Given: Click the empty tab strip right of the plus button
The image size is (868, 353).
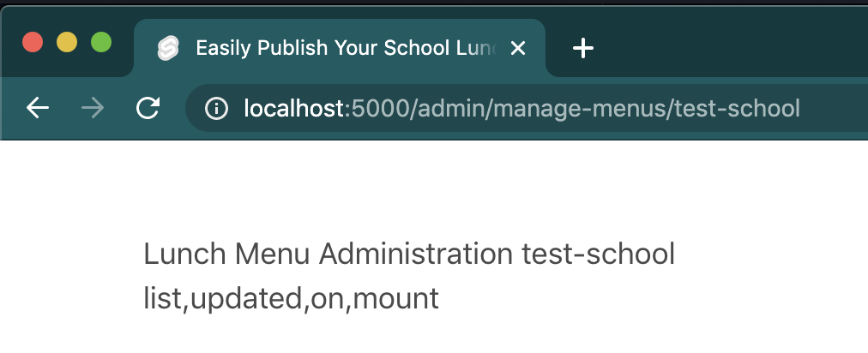Looking at the screenshot, I should point(729,49).
